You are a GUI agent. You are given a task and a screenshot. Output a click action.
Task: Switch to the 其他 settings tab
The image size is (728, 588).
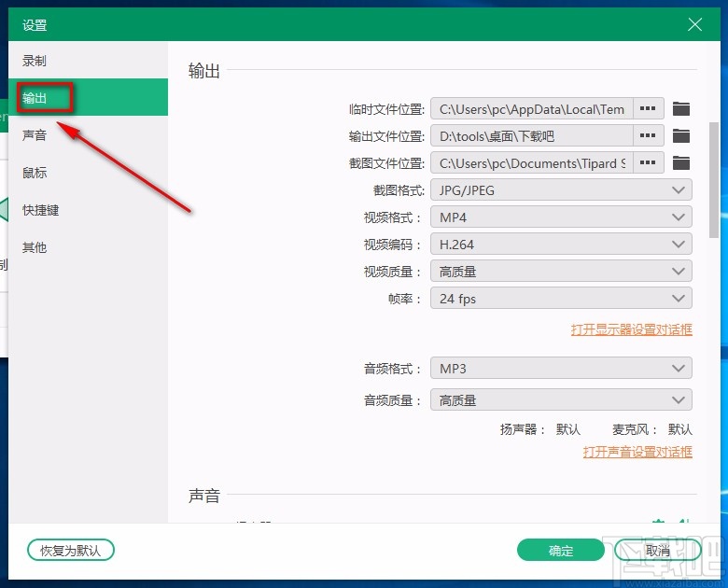coord(89,247)
